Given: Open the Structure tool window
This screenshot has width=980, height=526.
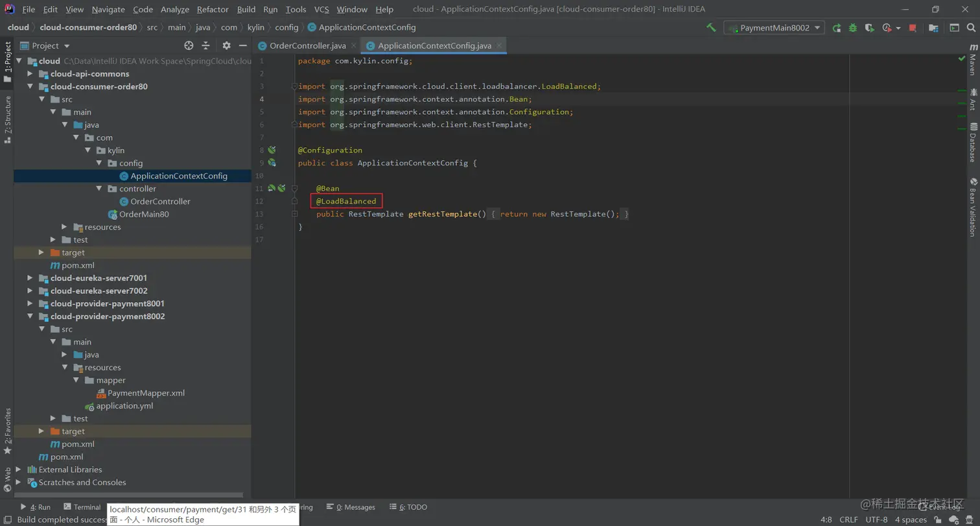Looking at the screenshot, I should point(7,119).
